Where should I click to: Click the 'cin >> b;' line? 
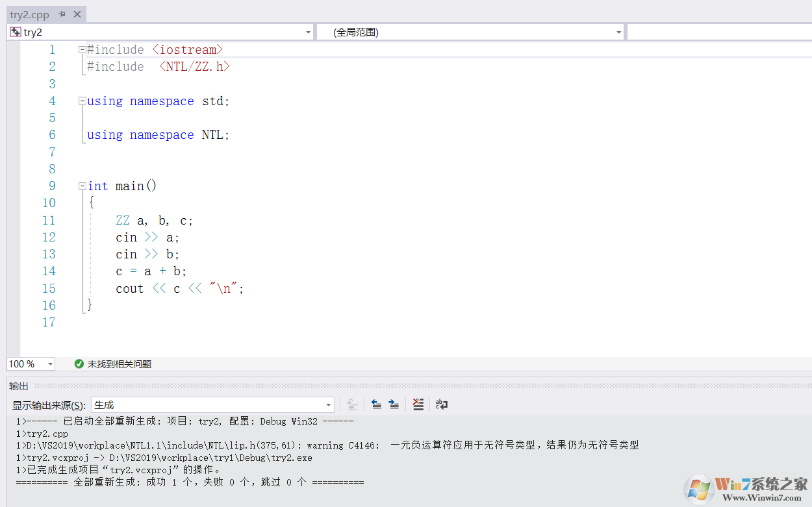[147, 254]
